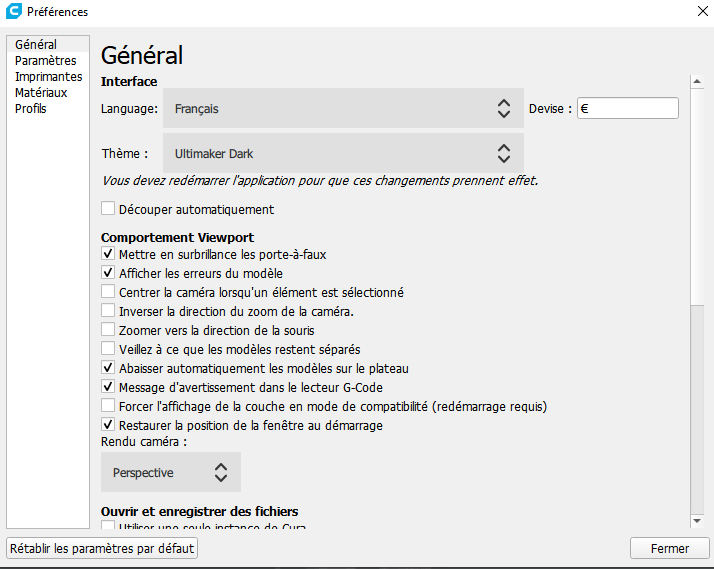Open the Language dropdown showing Français

pyautogui.click(x=343, y=108)
